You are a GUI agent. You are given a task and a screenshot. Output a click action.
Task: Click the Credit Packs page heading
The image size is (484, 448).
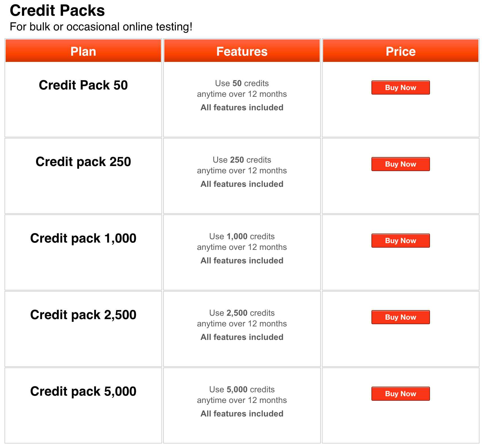coord(57,11)
